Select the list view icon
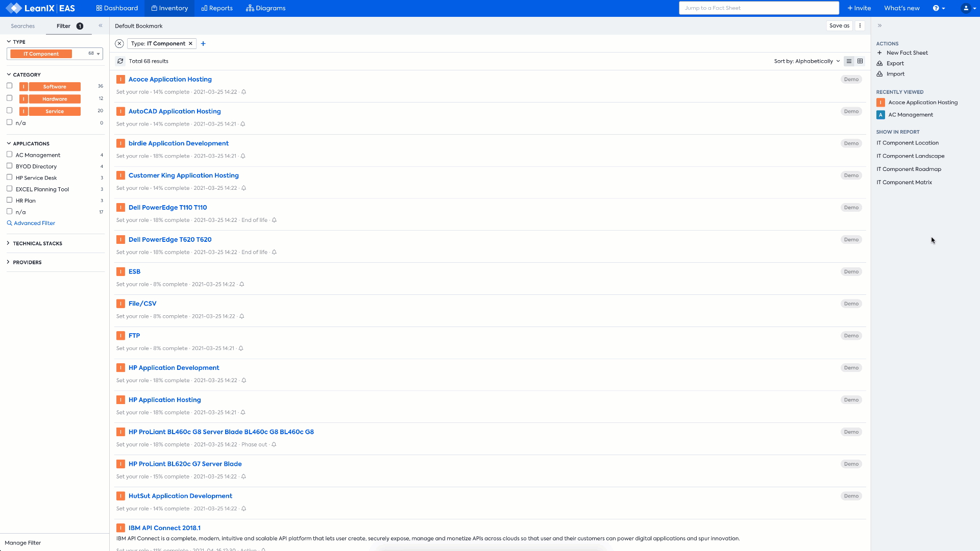 [849, 61]
